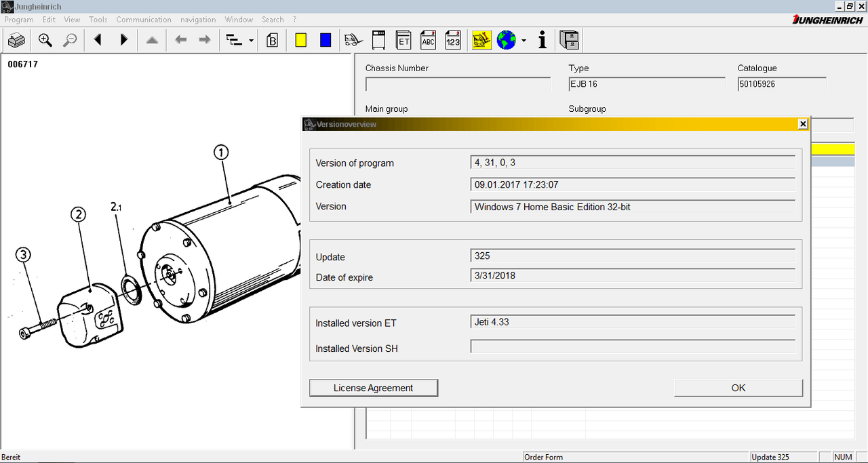The image size is (868, 463).
Task: Click the Type field showing EJB 16
Action: 647,84
